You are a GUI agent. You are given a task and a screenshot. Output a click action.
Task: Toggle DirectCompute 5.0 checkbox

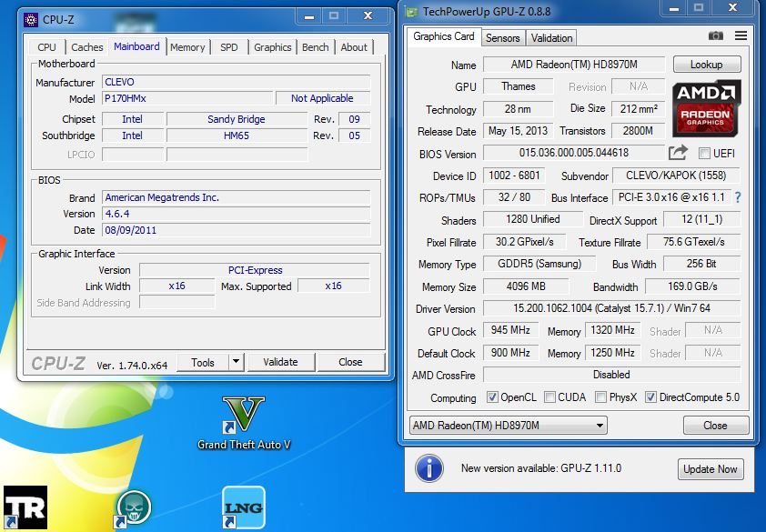pyautogui.click(x=650, y=397)
